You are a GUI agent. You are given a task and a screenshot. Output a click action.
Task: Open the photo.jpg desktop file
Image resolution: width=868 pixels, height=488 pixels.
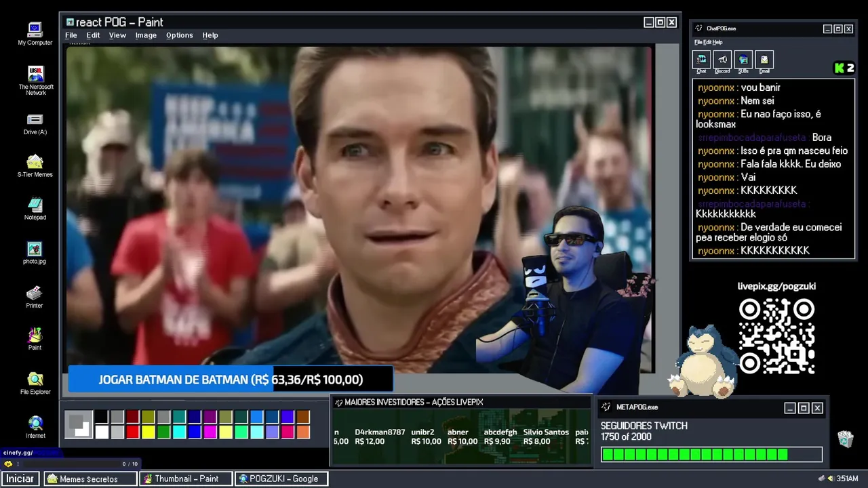click(35, 253)
